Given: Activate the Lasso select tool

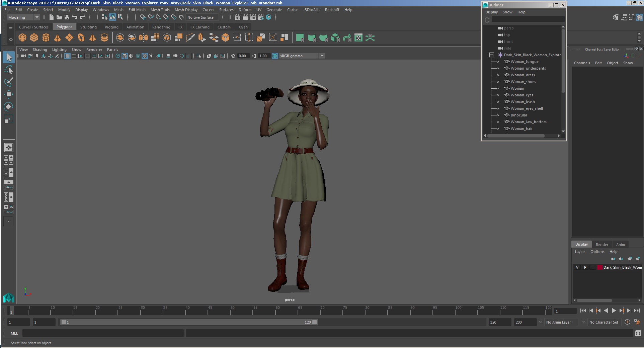Looking at the screenshot, I should (x=9, y=70).
